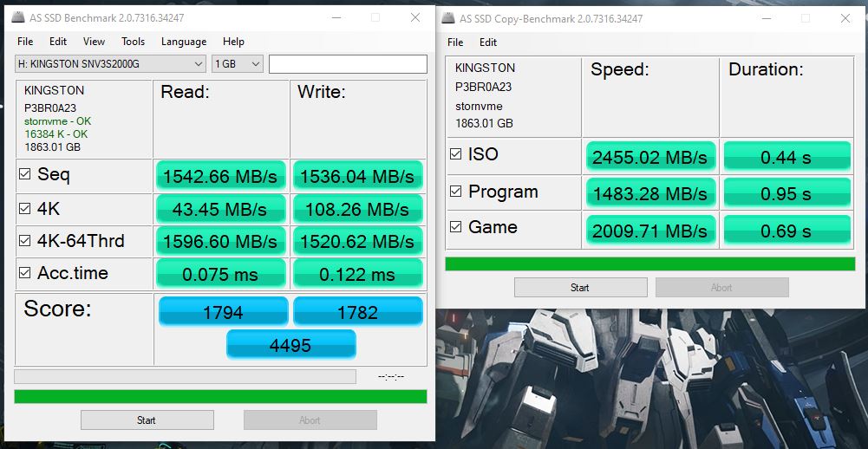This screenshot has width=868, height=449.
Task: Open the Tools menu in AS SSD Benchmark
Action: [x=133, y=42]
